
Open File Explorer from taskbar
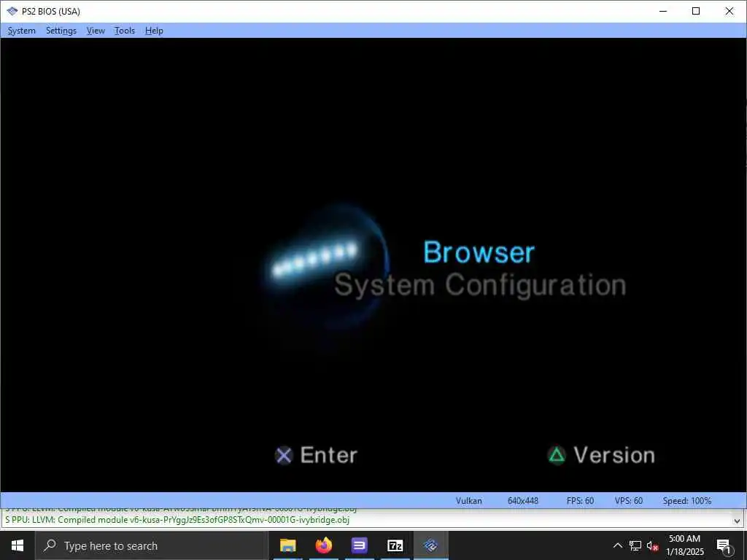(x=287, y=545)
